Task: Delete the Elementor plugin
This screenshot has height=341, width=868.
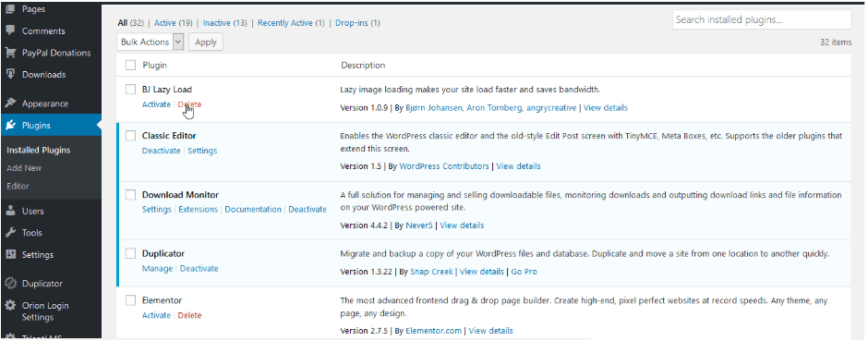Action: 190,315
